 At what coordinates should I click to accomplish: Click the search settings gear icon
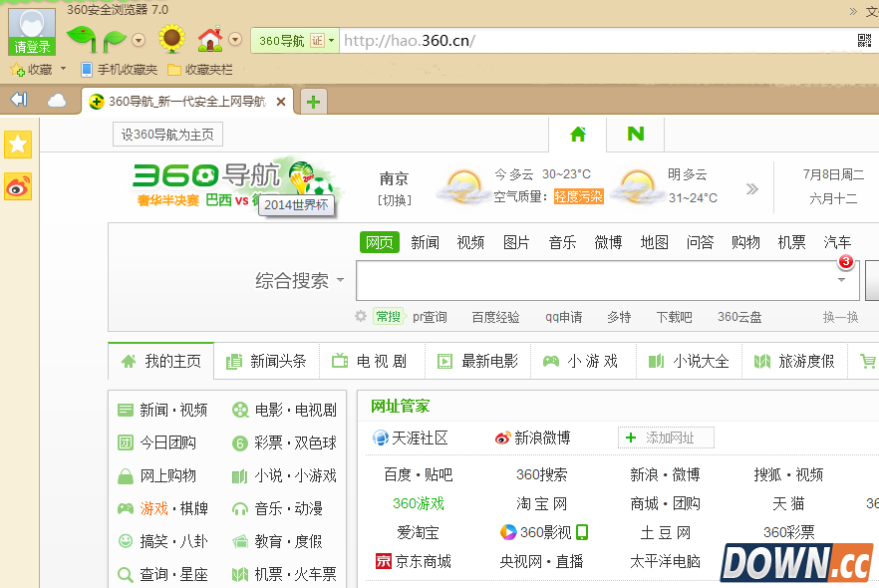point(361,317)
